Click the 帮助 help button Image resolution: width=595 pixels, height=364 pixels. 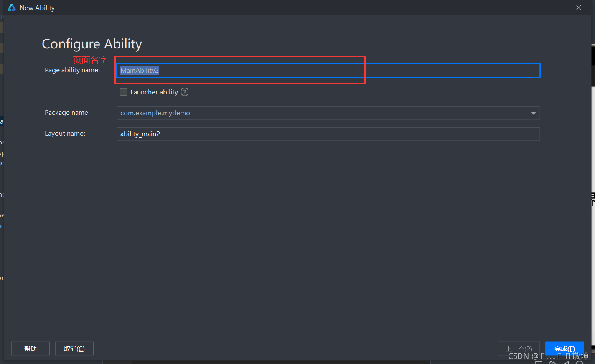[30, 349]
